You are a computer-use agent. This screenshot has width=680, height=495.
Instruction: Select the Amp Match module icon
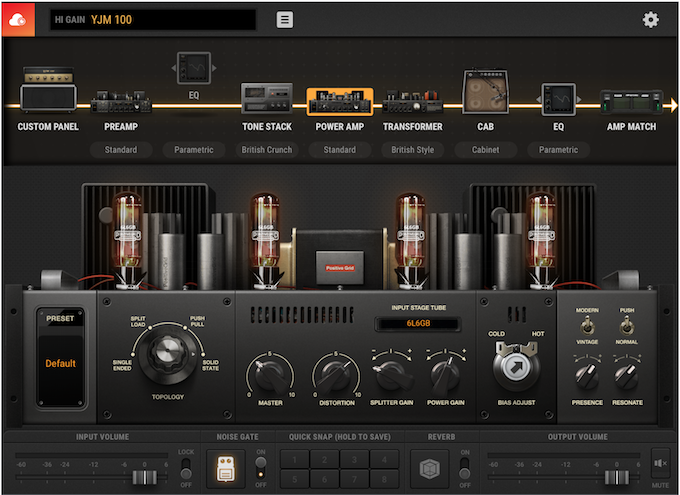[x=631, y=102]
